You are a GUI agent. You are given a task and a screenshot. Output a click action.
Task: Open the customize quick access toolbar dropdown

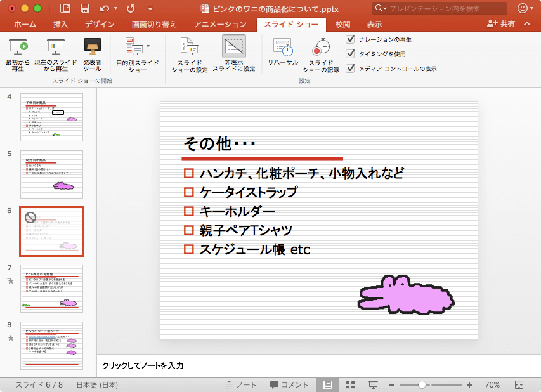(x=150, y=8)
